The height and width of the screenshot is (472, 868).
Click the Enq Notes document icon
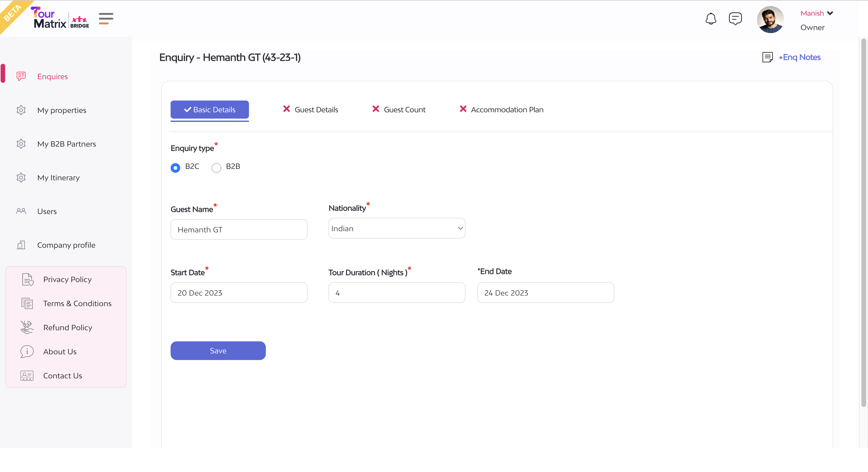tap(767, 57)
